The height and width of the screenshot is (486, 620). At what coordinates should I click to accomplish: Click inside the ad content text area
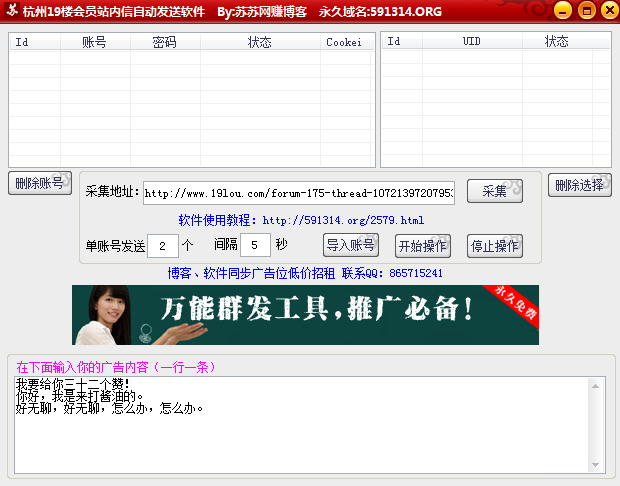[x=301, y=425]
